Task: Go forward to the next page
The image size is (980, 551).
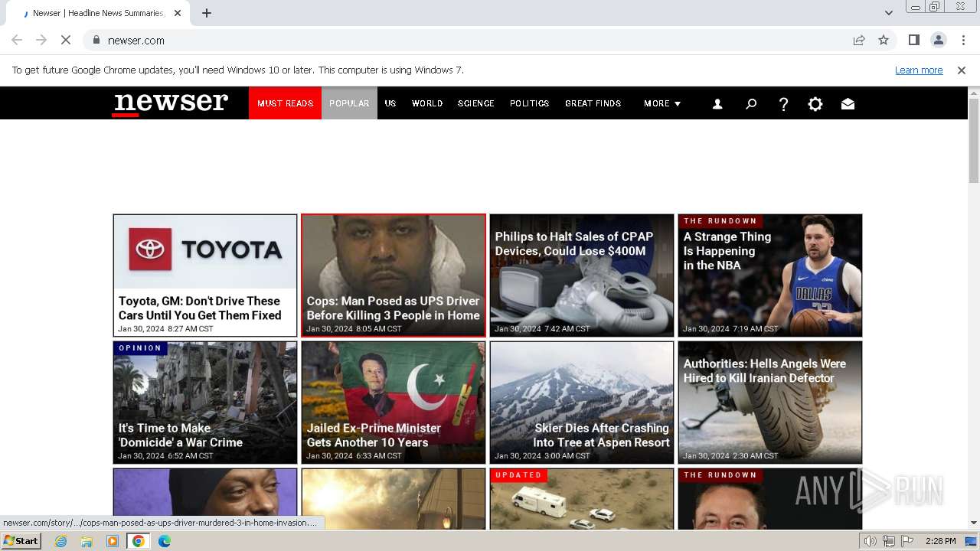Action: [41, 40]
